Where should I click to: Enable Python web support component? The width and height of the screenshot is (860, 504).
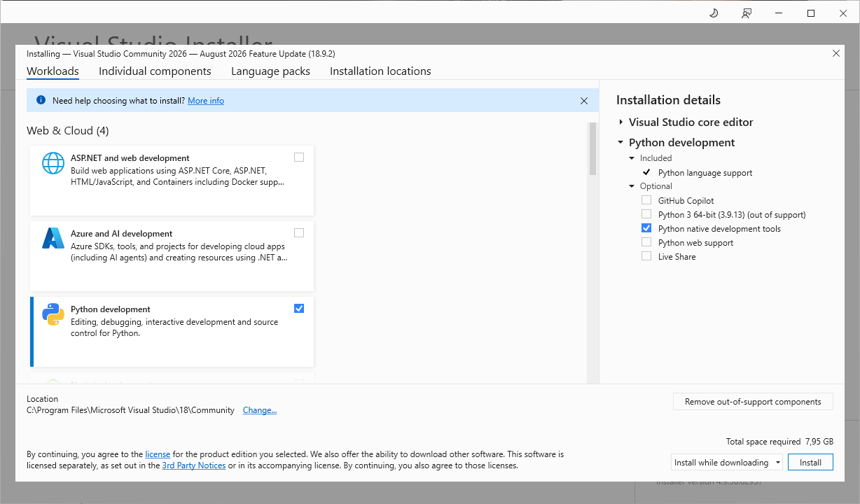646,242
